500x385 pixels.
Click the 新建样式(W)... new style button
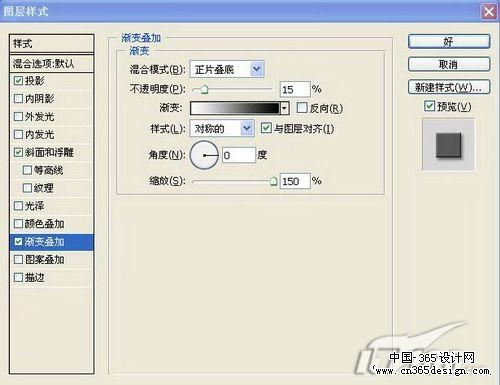(x=449, y=87)
